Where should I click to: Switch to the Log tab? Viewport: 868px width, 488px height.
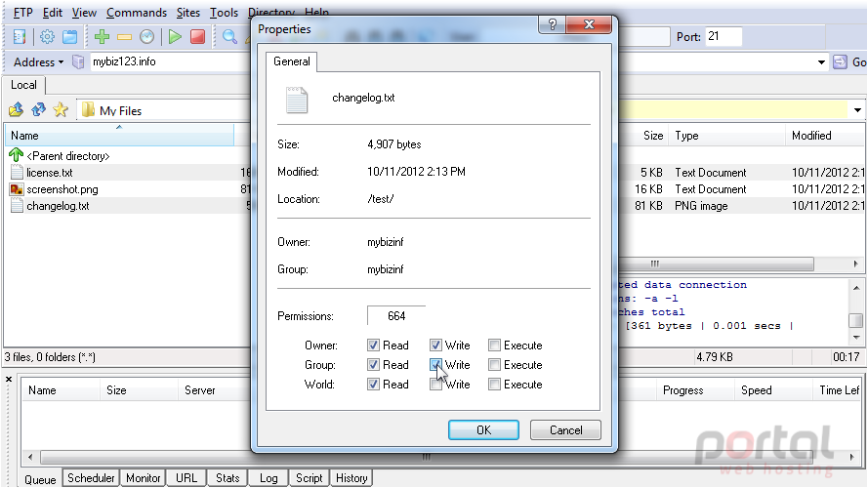[x=269, y=477]
